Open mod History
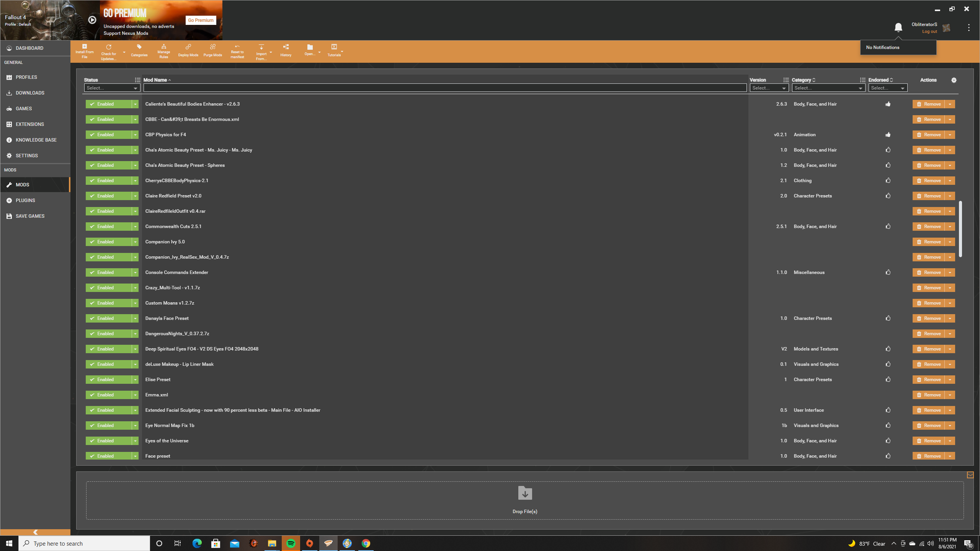 [x=286, y=51]
